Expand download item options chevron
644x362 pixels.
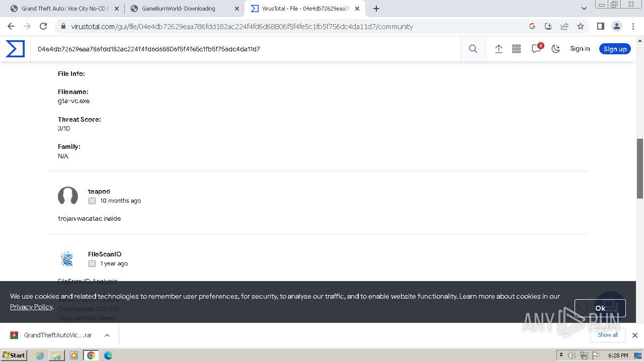click(107, 335)
